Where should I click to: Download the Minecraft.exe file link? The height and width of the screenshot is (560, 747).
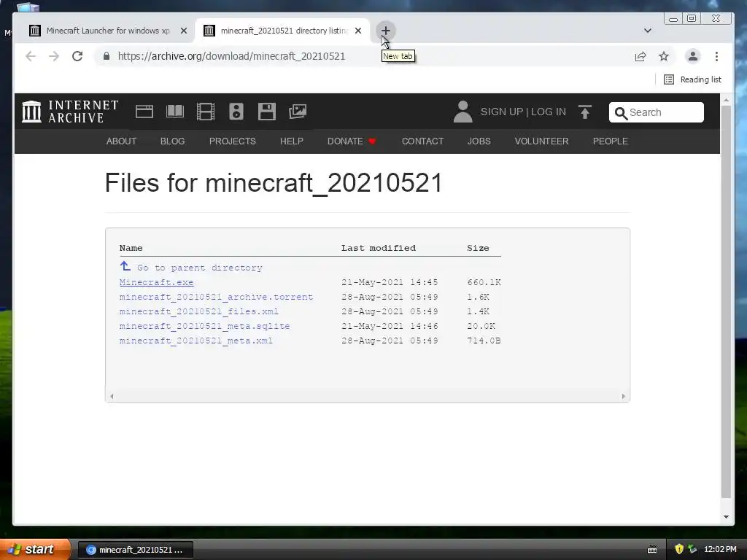coord(156,282)
